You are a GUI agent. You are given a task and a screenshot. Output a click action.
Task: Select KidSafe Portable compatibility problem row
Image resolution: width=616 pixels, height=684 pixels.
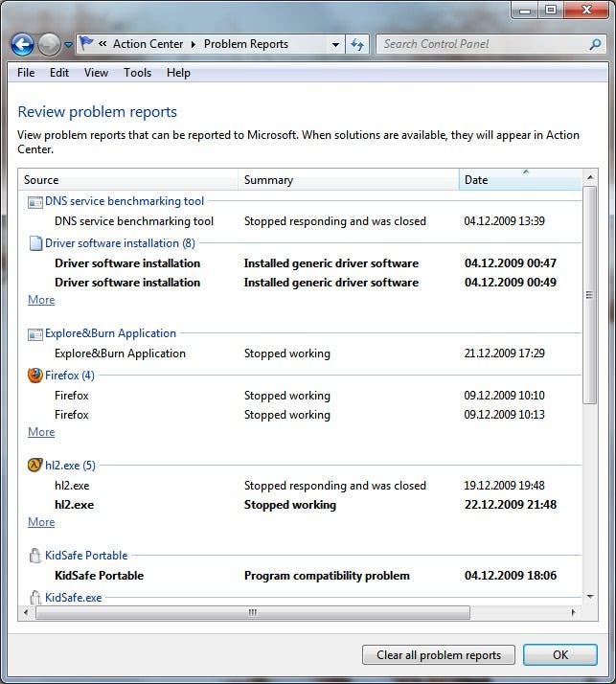click(x=300, y=576)
